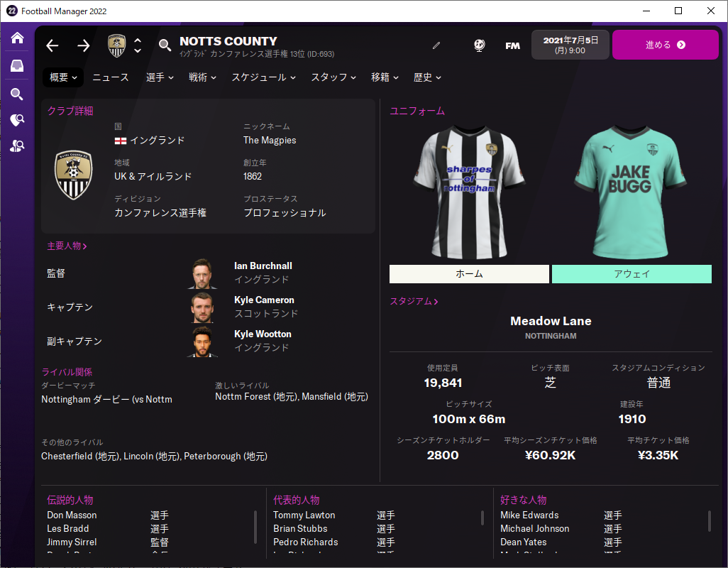Click the sidebar magnifier search icon

click(17, 94)
